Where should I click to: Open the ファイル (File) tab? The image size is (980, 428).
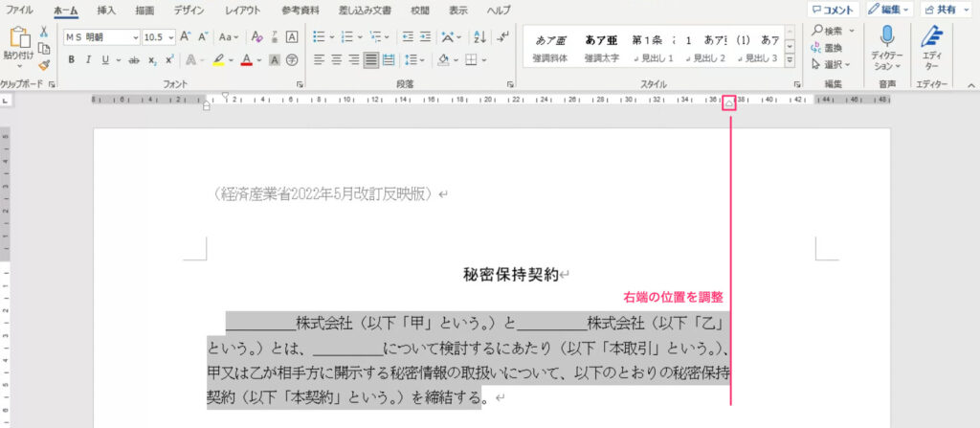[19, 10]
